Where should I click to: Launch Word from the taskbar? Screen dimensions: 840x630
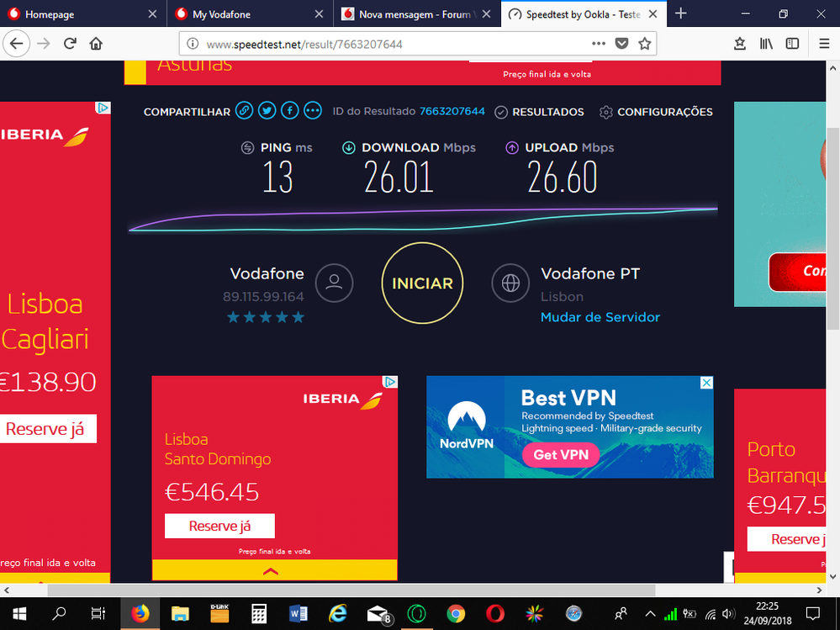(298, 613)
